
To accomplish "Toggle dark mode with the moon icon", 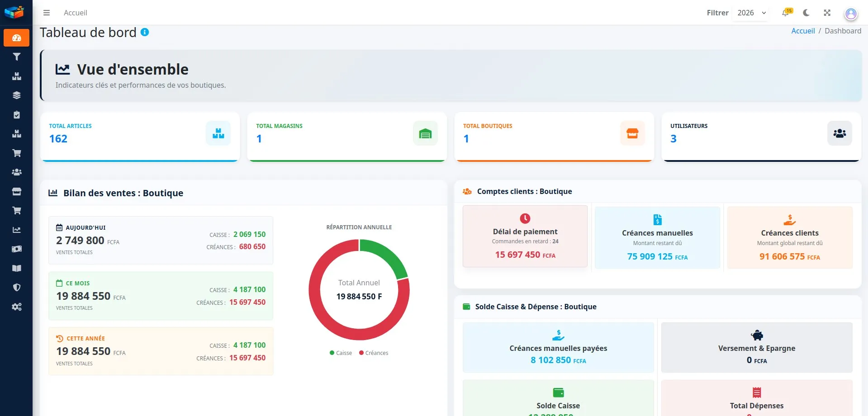I will point(806,13).
